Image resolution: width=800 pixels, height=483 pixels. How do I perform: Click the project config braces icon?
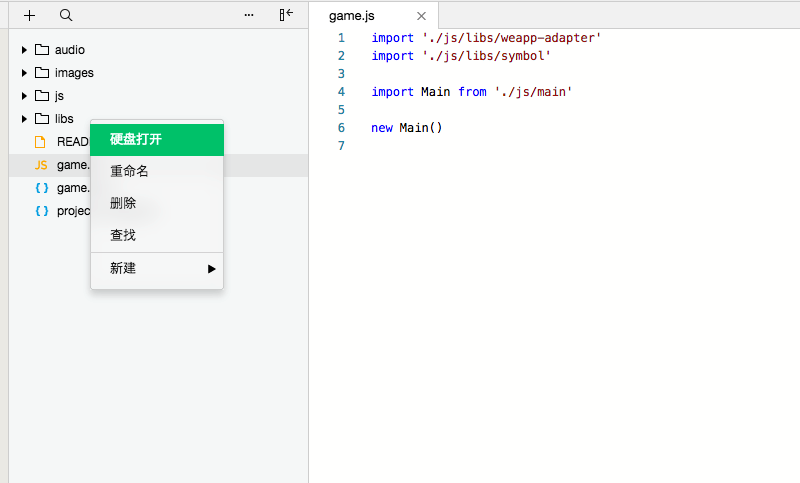(x=41, y=211)
